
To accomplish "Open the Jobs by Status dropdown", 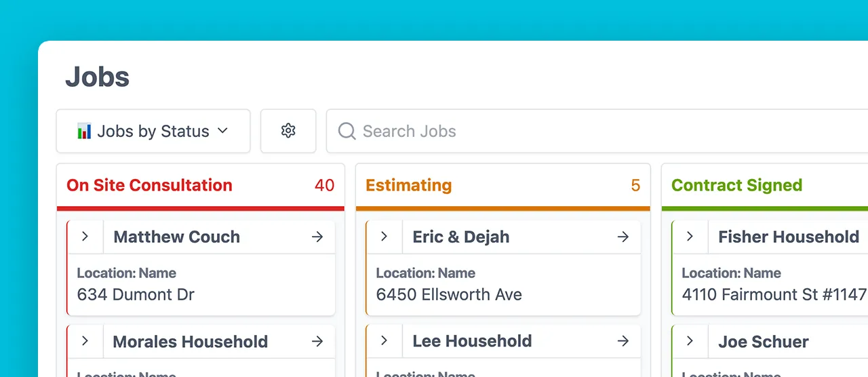I will point(153,131).
